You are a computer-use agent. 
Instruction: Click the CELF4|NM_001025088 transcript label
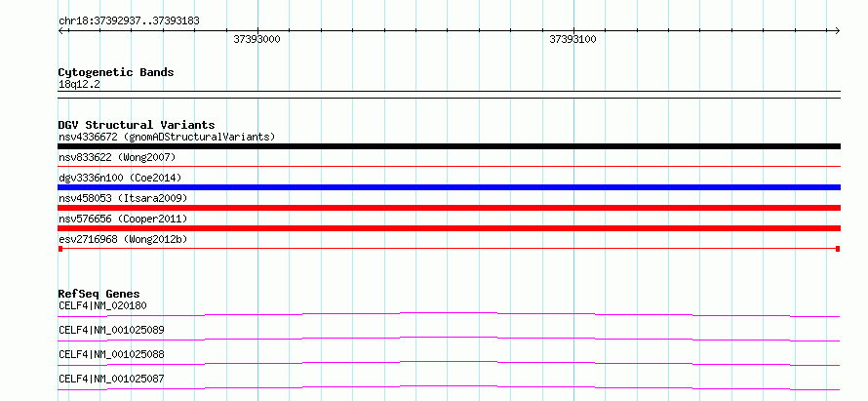[111, 354]
